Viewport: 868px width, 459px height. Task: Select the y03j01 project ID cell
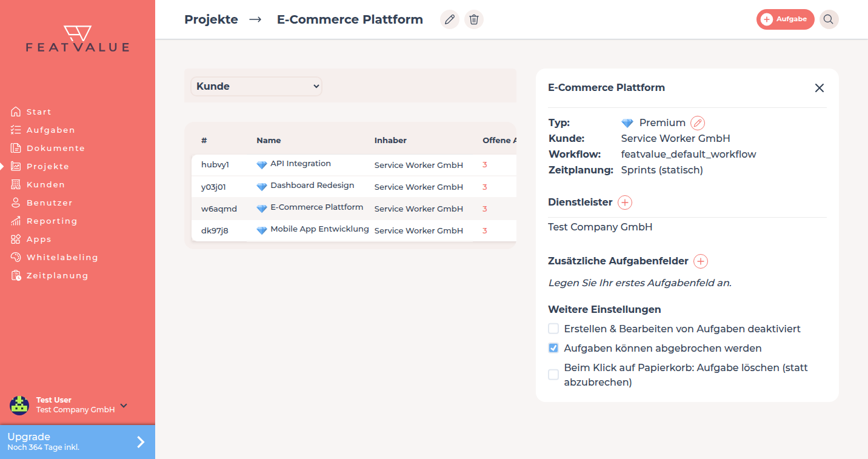point(213,187)
